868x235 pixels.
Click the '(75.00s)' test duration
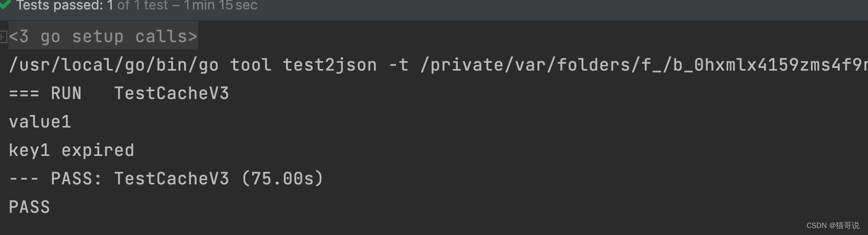point(282,179)
